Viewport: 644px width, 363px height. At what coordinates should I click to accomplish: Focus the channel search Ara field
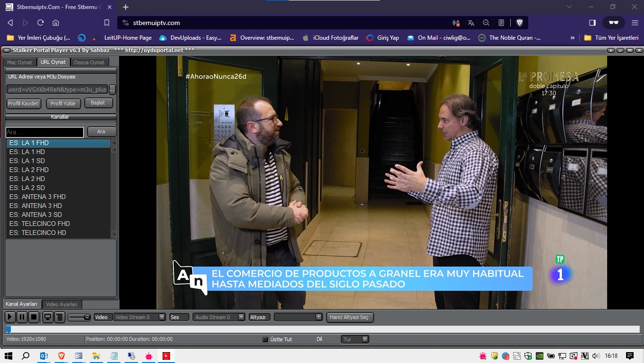(x=44, y=132)
